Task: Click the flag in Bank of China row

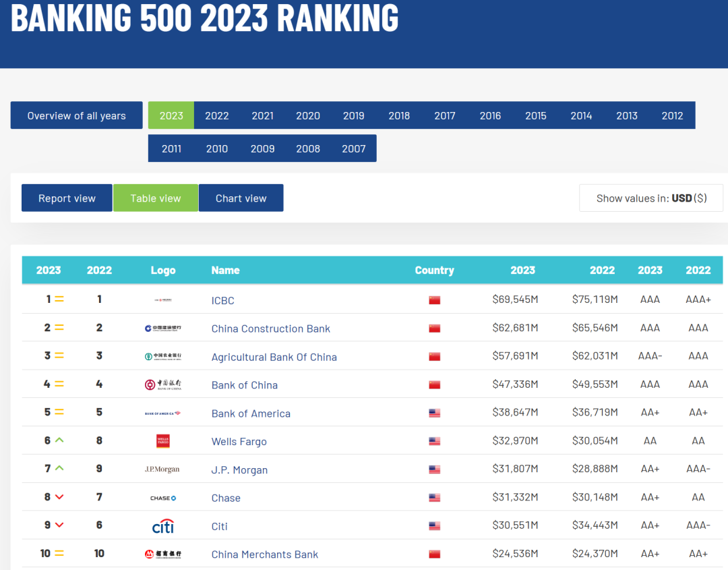Action: pos(435,384)
